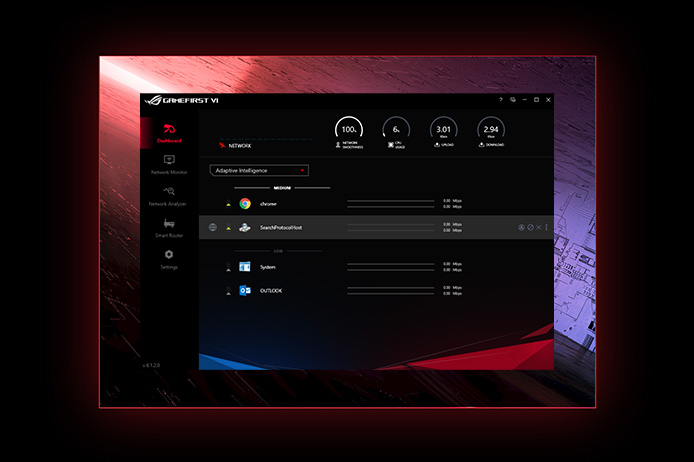Viewport: 694px width, 462px height.
Task: Open the Network Analyzer sidebar tab
Action: 168,196
